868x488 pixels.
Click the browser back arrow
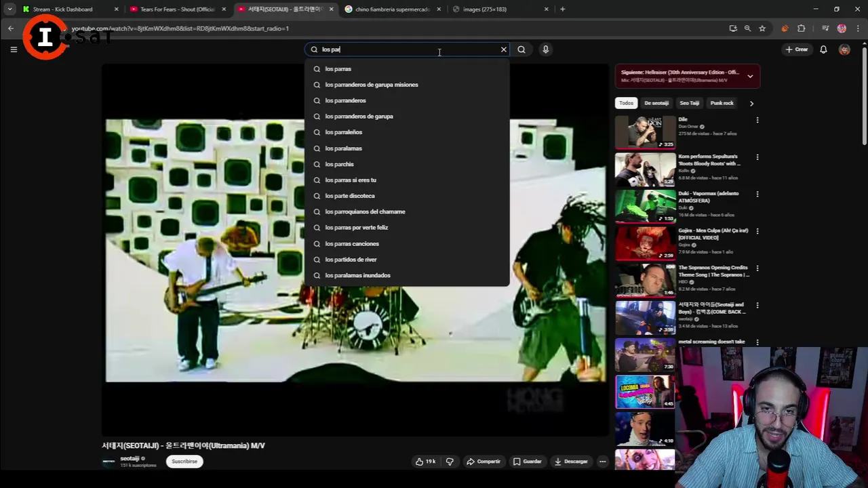tap(11, 28)
